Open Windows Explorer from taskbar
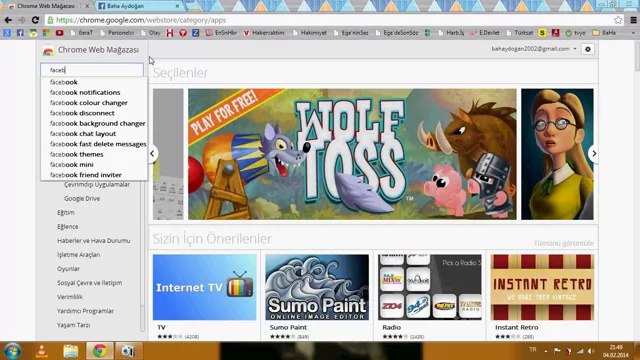 point(71,351)
